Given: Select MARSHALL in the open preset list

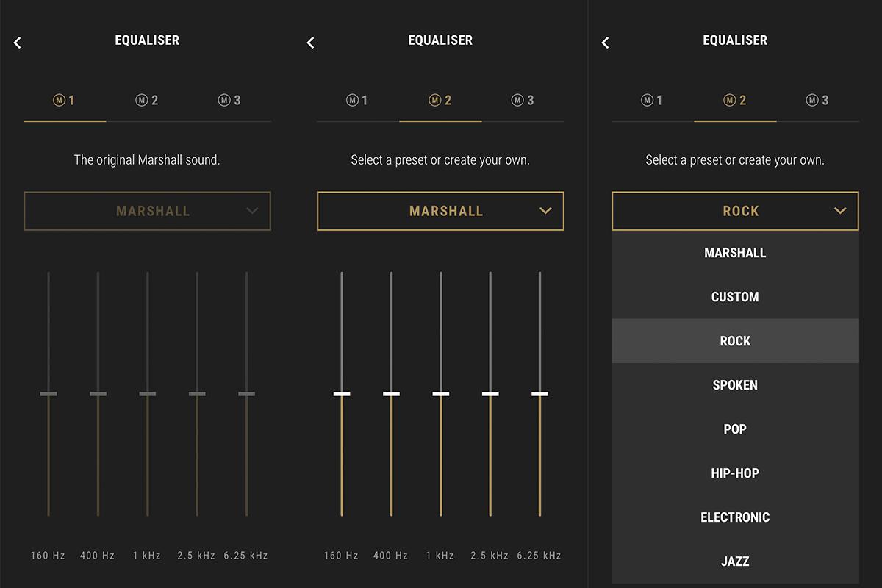Looking at the screenshot, I should 735,253.
